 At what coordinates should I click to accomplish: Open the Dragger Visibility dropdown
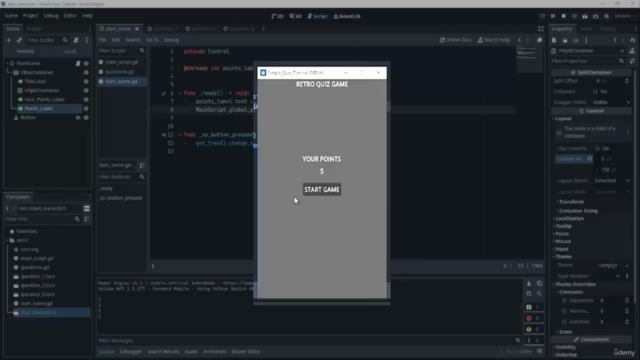(611, 102)
